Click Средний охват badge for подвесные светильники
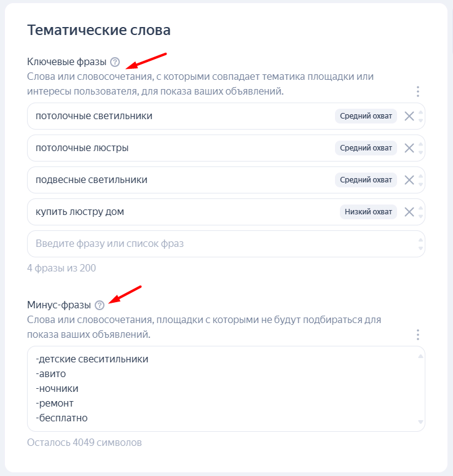 tap(366, 180)
